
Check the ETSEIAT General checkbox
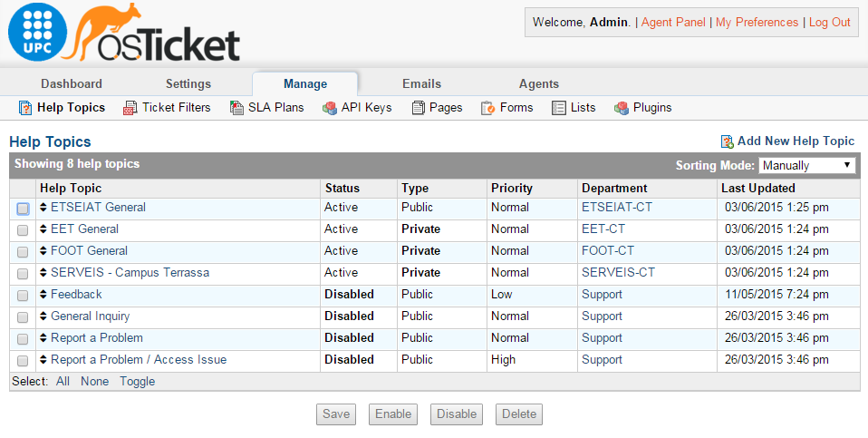click(x=23, y=209)
